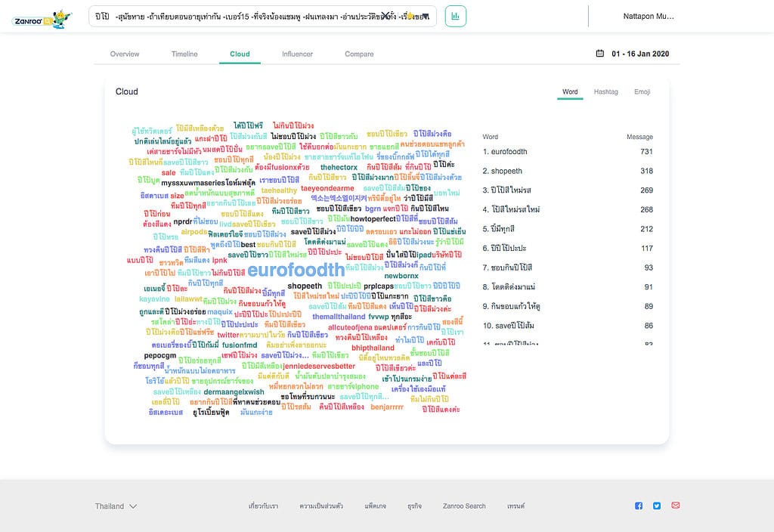Open the Twitter icon in the footer
Screen dimensions: 774x532
657,506
